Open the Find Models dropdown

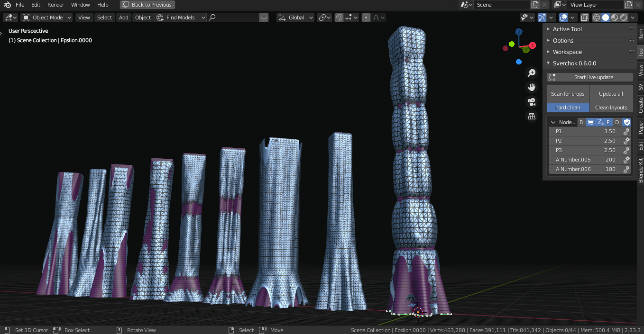tap(181, 18)
